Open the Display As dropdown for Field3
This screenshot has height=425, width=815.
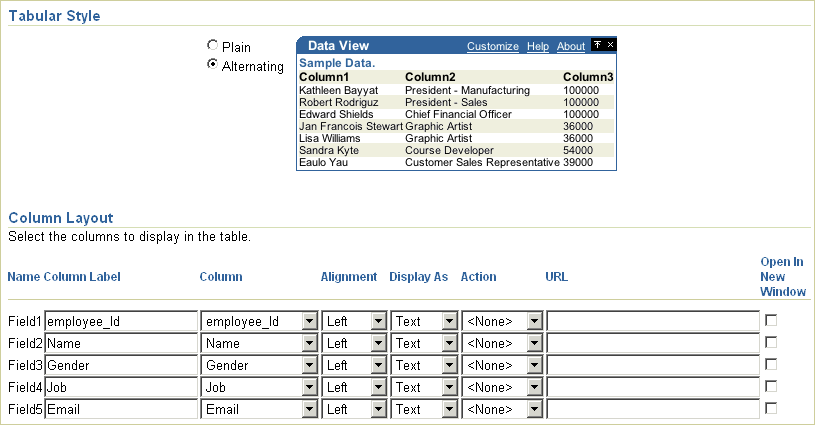point(446,366)
